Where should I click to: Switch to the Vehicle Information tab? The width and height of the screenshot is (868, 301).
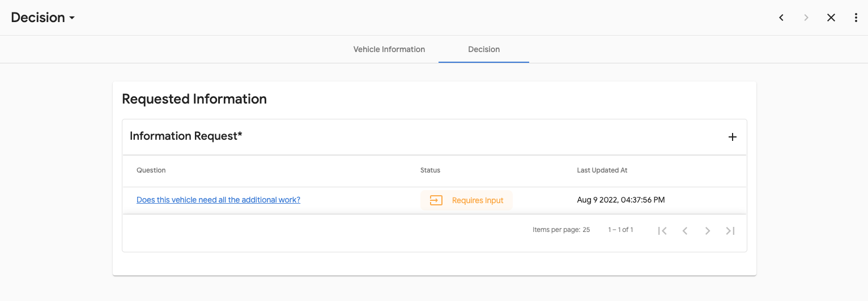(389, 49)
